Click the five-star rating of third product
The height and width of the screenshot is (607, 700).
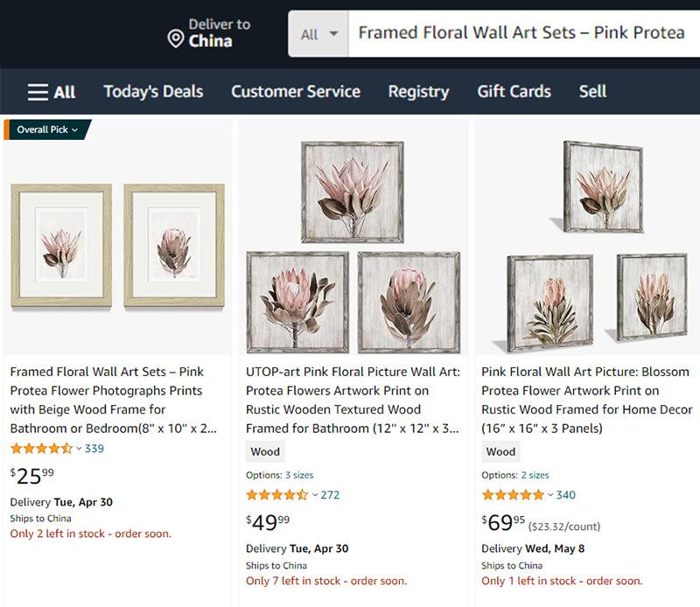pos(513,494)
